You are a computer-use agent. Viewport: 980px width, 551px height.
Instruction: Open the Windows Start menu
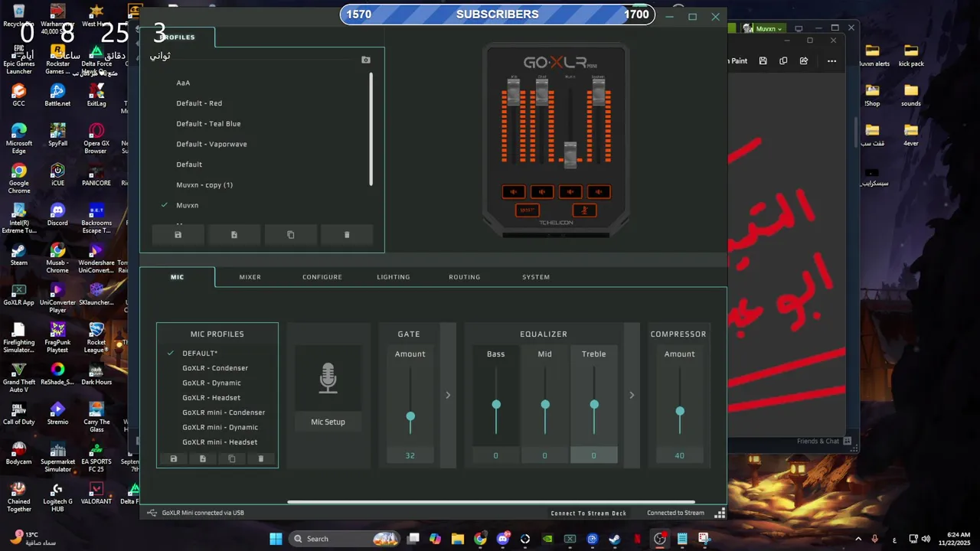point(276,539)
